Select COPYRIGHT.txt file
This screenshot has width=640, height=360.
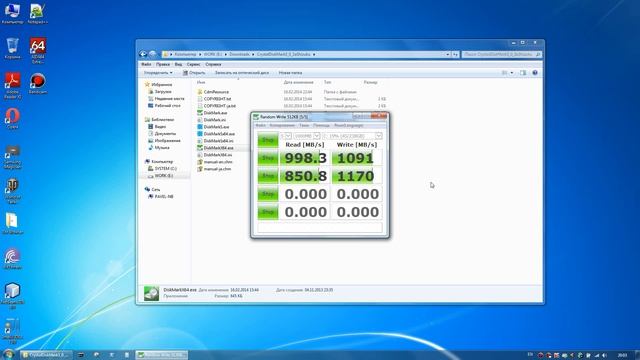(214, 99)
